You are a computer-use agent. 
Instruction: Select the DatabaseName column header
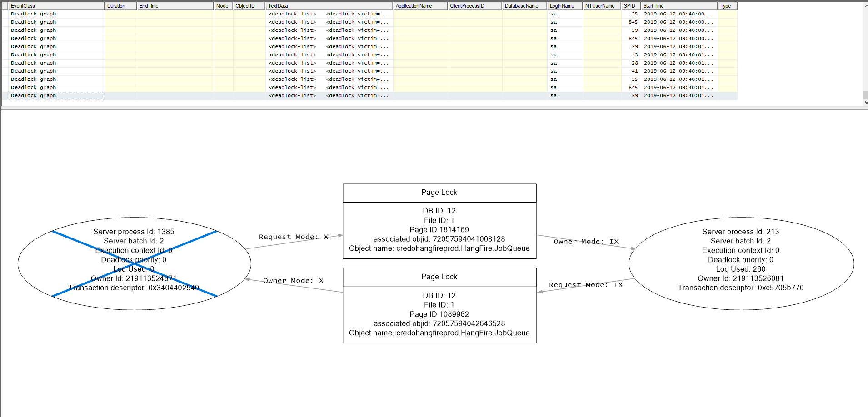(524, 5)
